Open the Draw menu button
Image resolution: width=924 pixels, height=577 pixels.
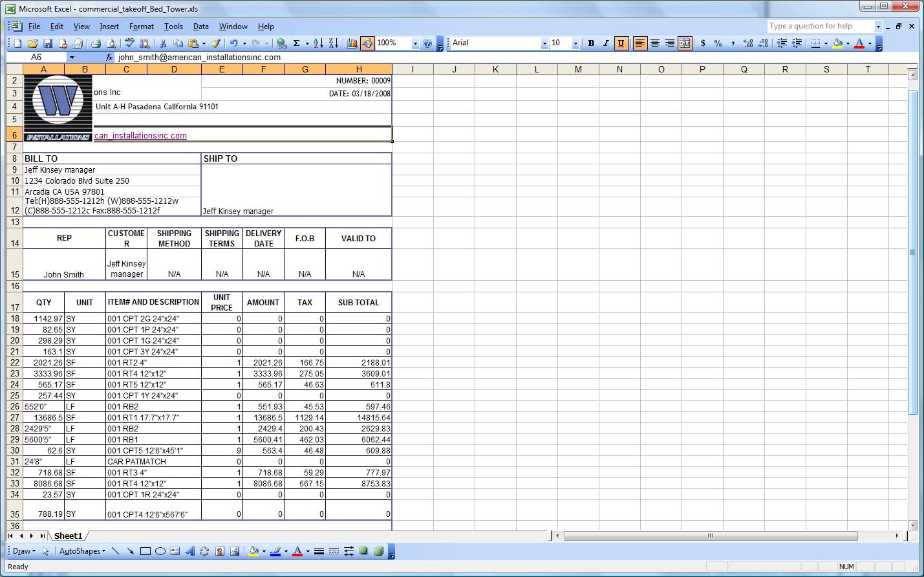tap(24, 551)
